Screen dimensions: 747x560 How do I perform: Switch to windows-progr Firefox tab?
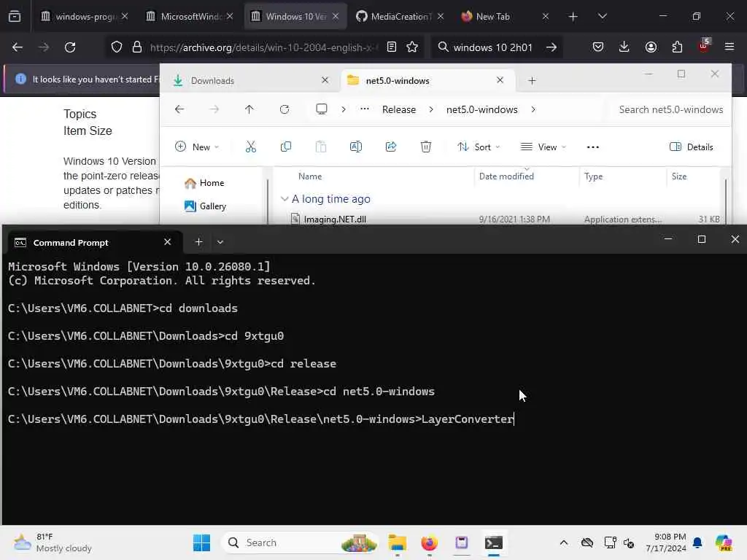(x=83, y=16)
